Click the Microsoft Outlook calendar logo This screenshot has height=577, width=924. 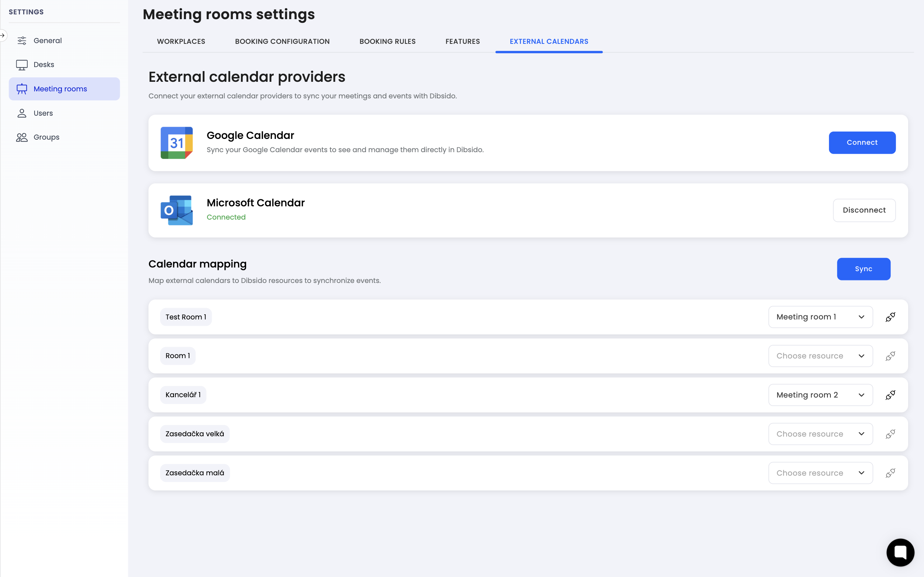point(176,210)
